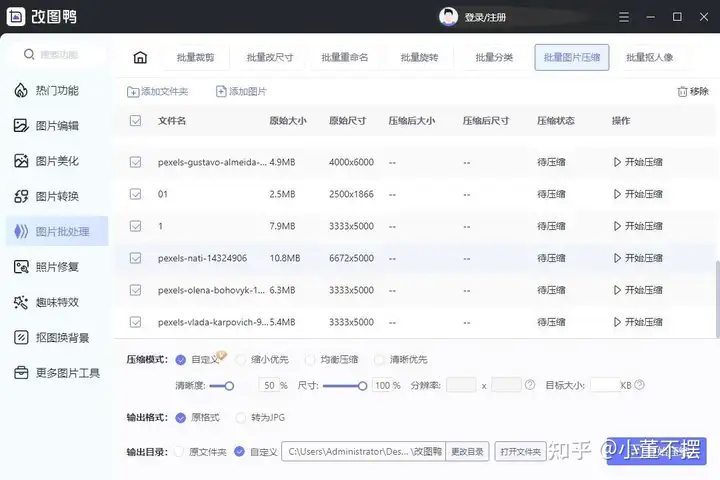720x480 pixels.
Task: Click the 目标大小 KB input field
Action: (604, 385)
